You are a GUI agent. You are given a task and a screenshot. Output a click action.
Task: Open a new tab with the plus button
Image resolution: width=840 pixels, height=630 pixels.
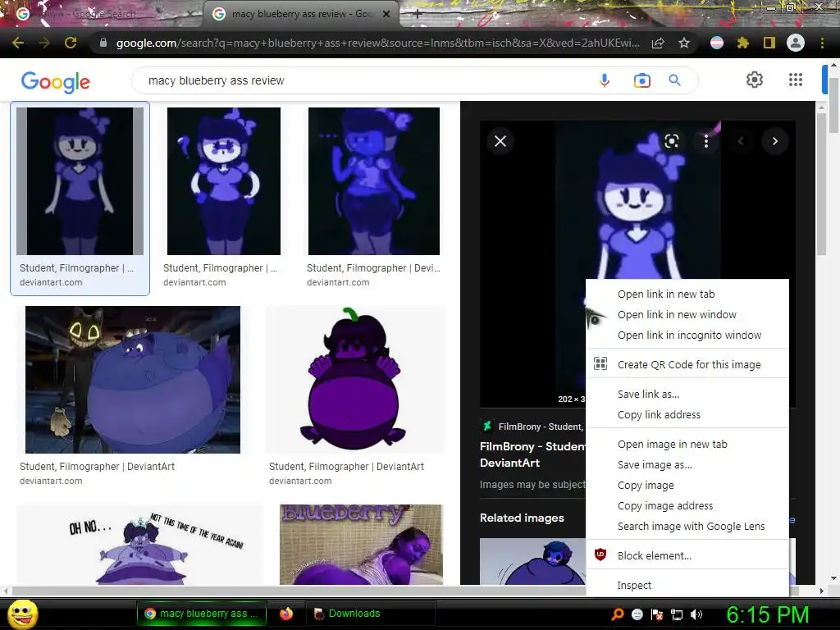[x=418, y=15]
